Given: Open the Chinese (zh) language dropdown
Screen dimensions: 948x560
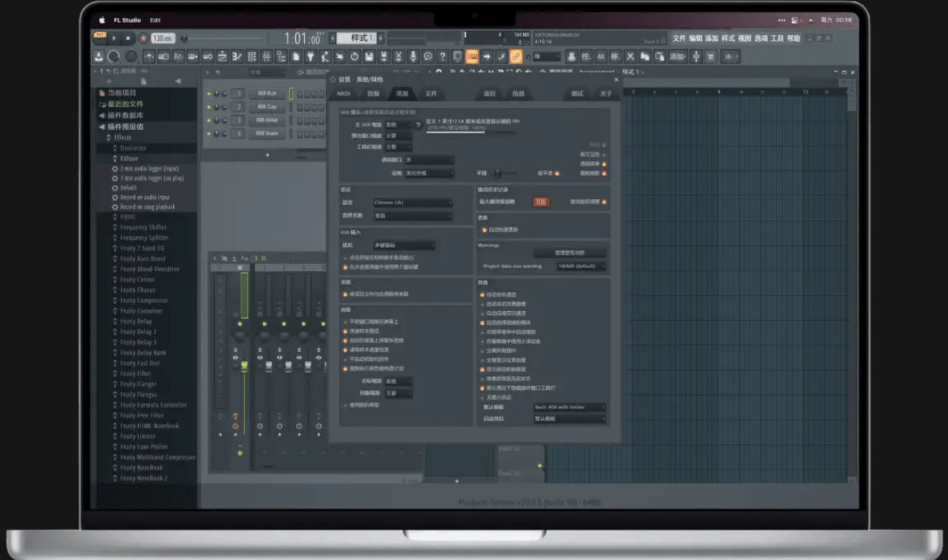Looking at the screenshot, I should [412, 203].
